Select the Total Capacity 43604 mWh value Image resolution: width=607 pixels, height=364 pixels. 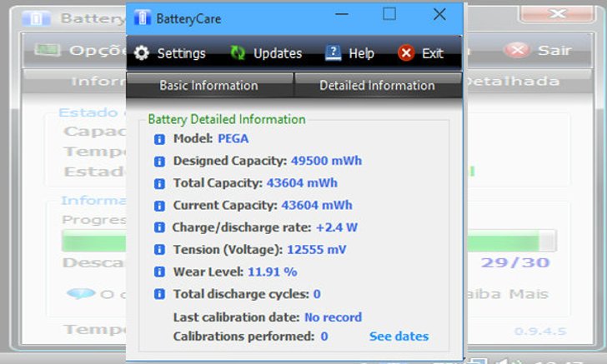click(302, 182)
